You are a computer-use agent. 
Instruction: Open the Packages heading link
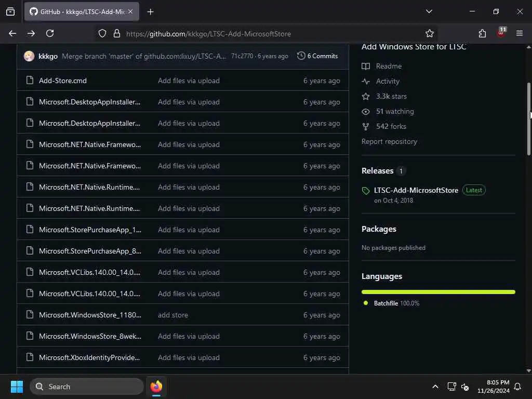point(379,229)
